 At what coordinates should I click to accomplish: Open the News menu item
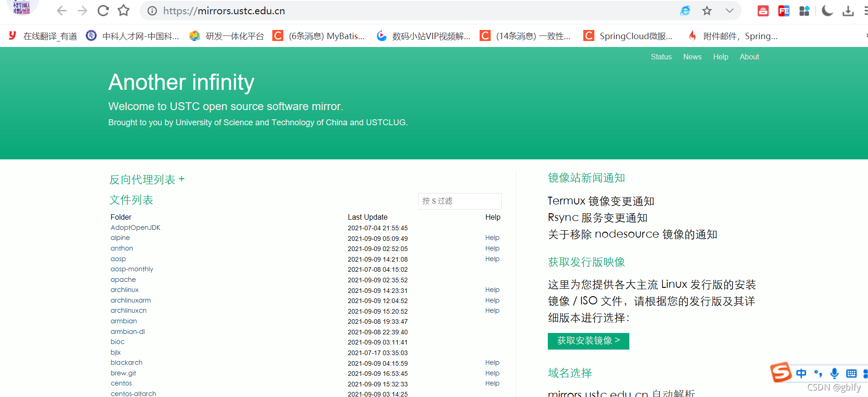tap(692, 57)
